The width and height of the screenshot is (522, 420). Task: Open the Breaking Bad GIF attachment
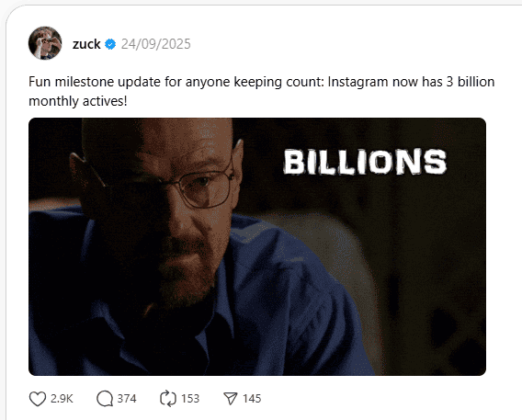tap(257, 246)
